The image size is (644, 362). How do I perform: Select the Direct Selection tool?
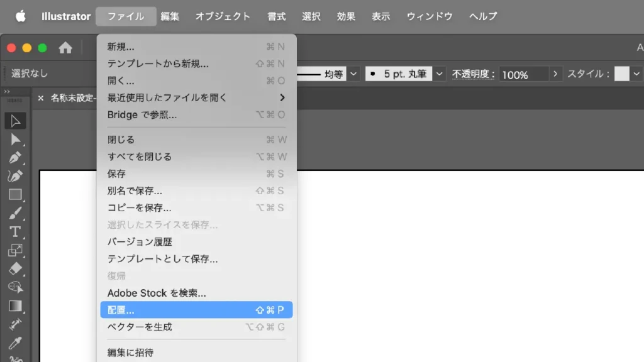pyautogui.click(x=16, y=140)
